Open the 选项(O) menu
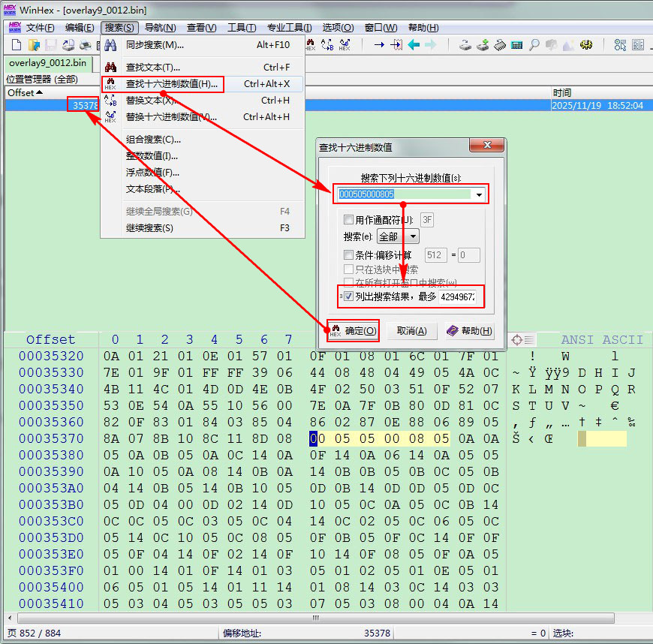The height and width of the screenshot is (644, 653). click(x=338, y=28)
